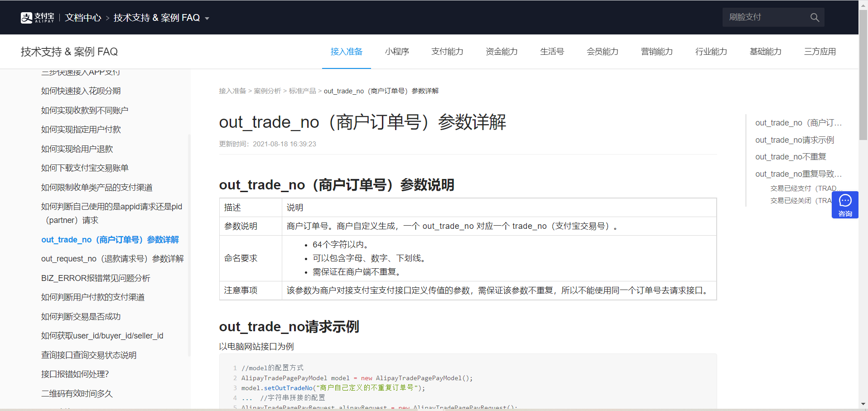Open the appid还是pid请求 sidebar article
Screen dimensions: 868x411
point(111,213)
